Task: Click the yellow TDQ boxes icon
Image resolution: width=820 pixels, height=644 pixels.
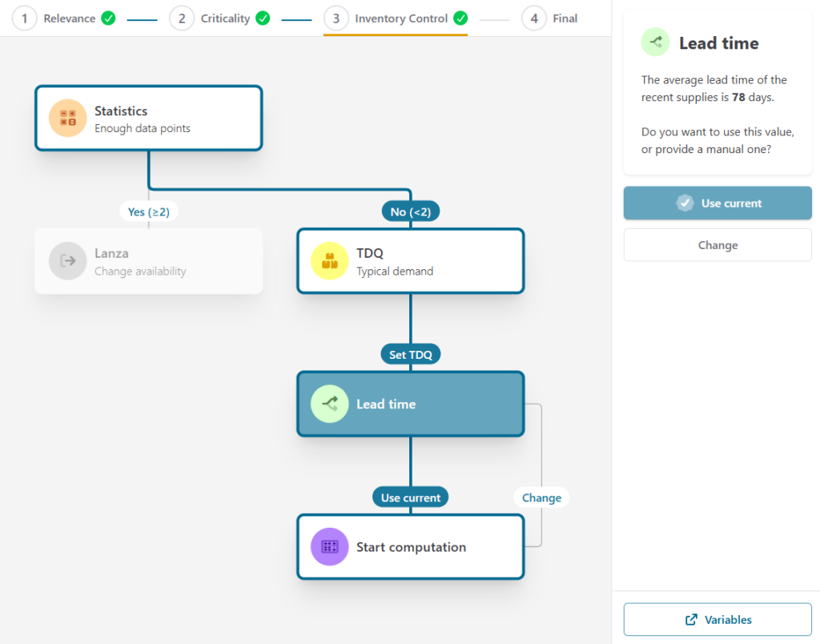Action: tap(329, 261)
